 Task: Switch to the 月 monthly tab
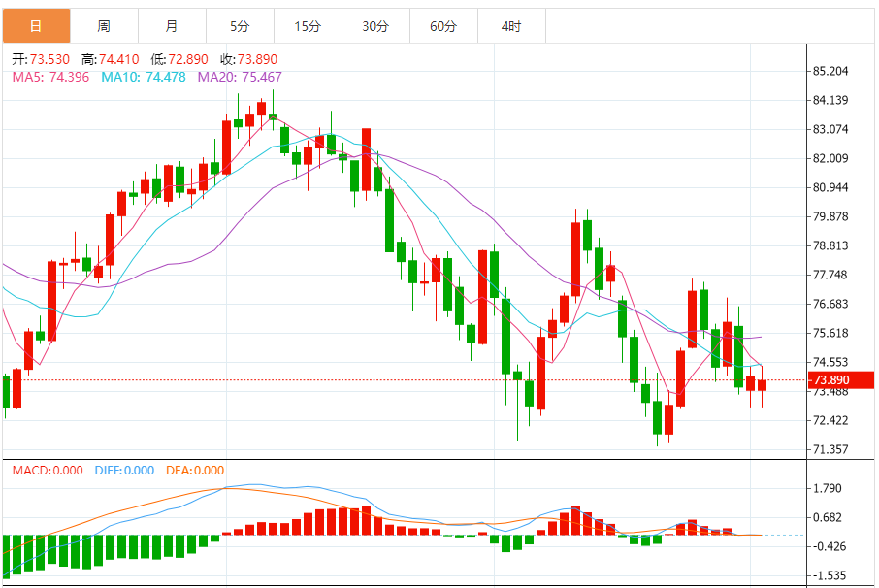point(172,26)
